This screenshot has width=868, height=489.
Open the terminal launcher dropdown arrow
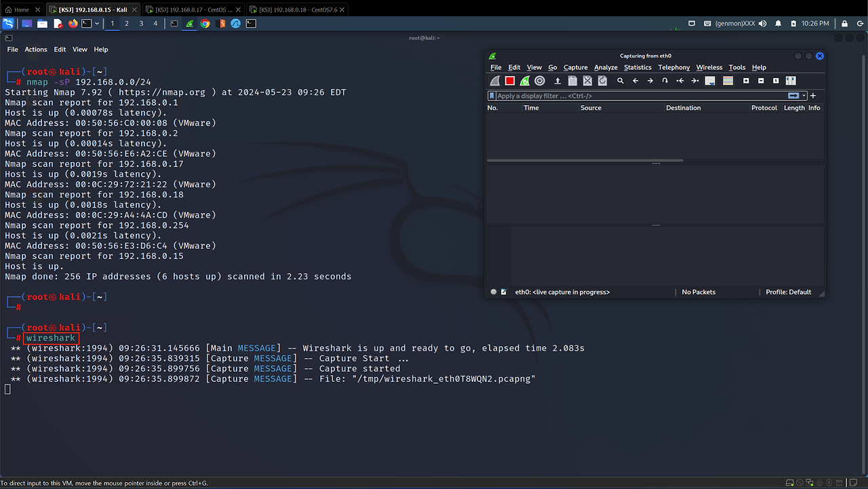[x=97, y=23]
